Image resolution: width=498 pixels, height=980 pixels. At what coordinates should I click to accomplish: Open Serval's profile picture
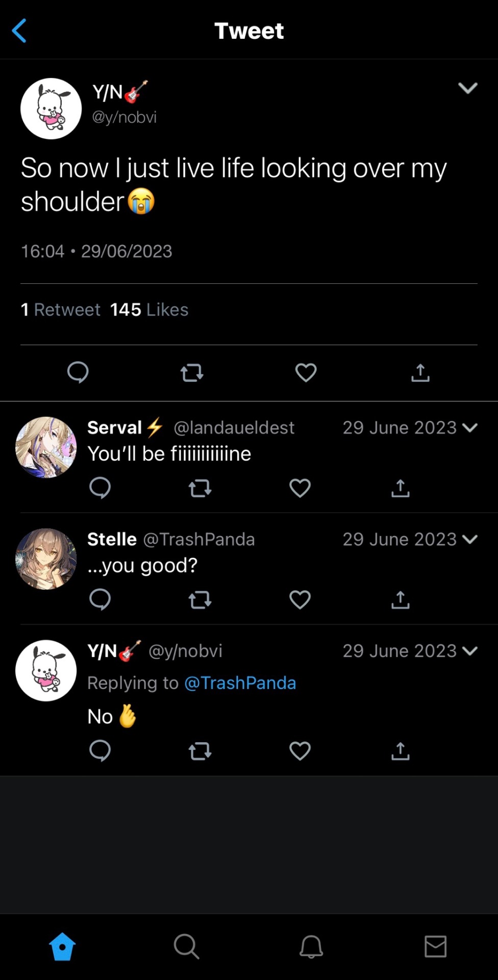46,448
